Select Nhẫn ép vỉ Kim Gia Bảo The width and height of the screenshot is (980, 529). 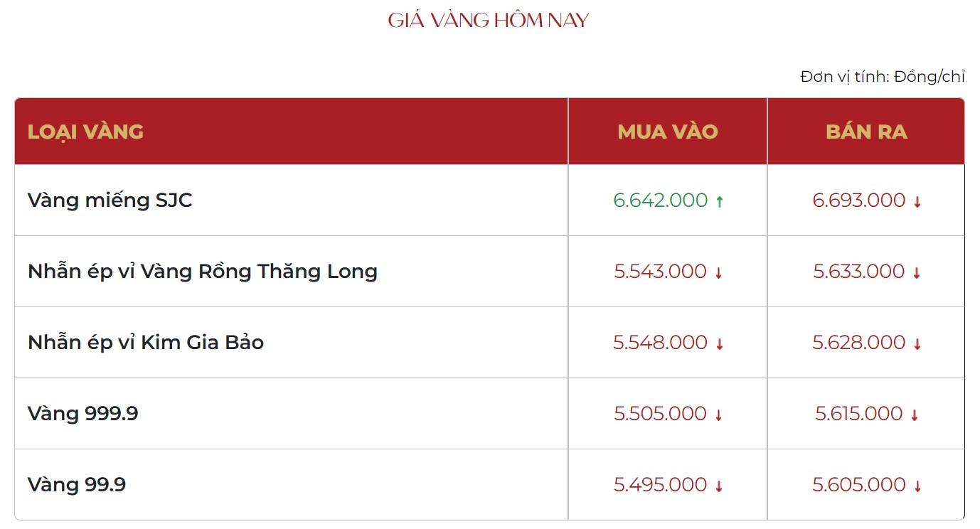[146, 343]
